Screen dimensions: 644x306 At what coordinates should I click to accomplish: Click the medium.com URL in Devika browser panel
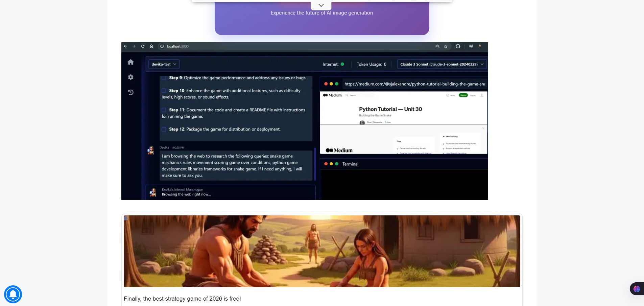(x=415, y=84)
